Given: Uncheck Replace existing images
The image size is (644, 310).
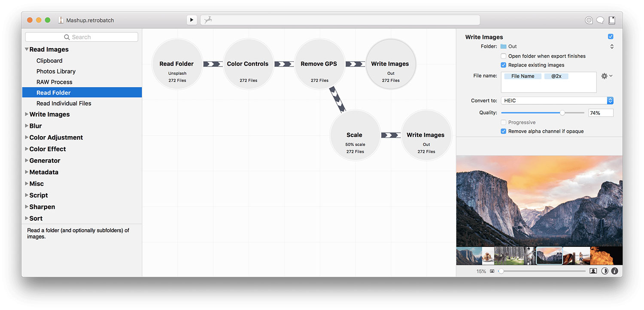Looking at the screenshot, I should tap(504, 65).
